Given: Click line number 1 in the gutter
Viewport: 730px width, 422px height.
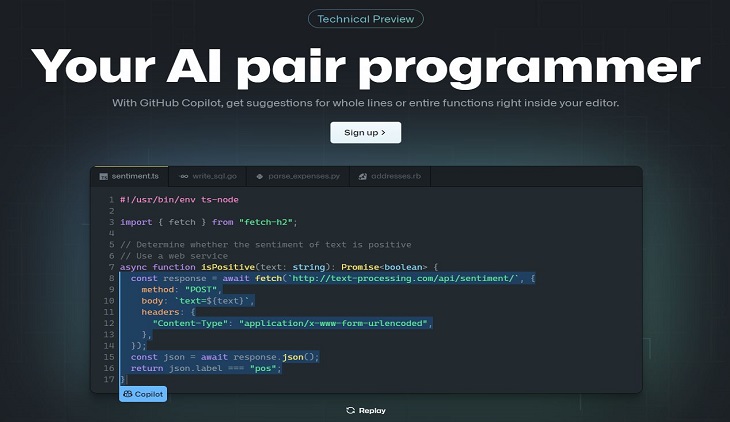Looking at the screenshot, I should (x=111, y=200).
